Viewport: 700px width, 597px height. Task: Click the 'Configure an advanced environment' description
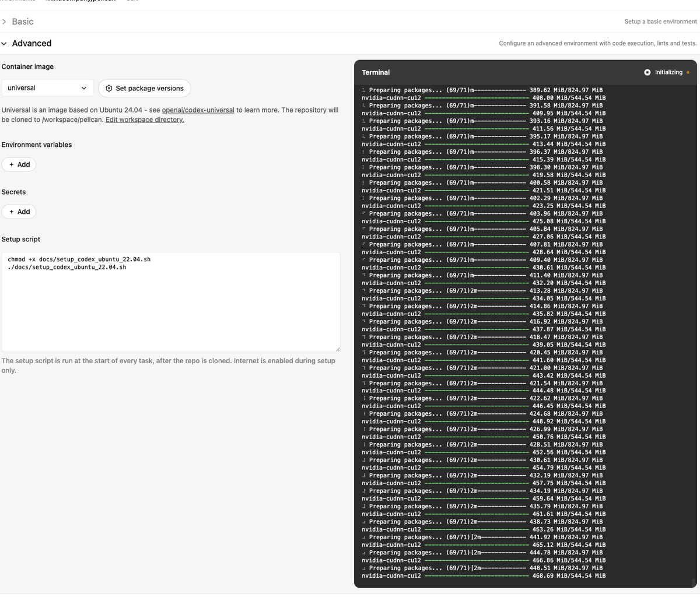click(598, 43)
